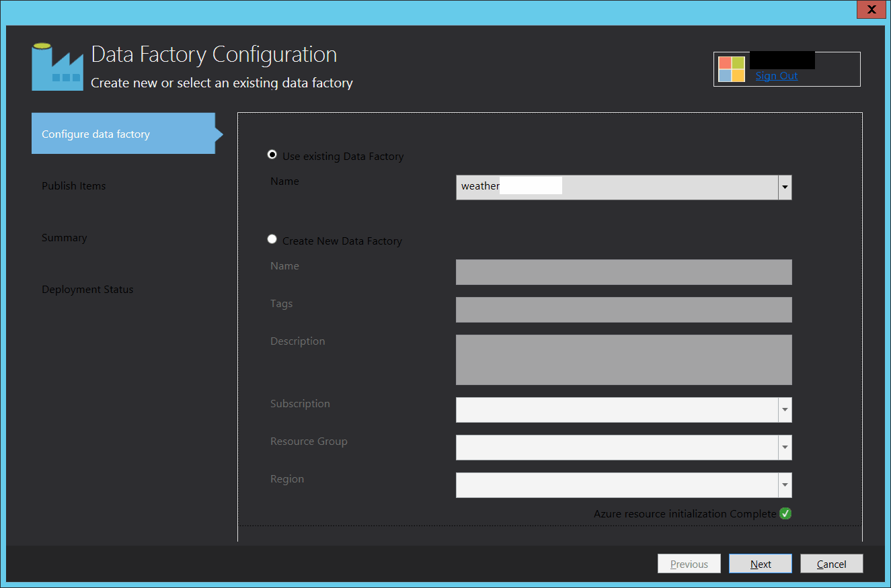Click the Data Factory factory icon
Screen dimensions: 891x588
coord(57,67)
